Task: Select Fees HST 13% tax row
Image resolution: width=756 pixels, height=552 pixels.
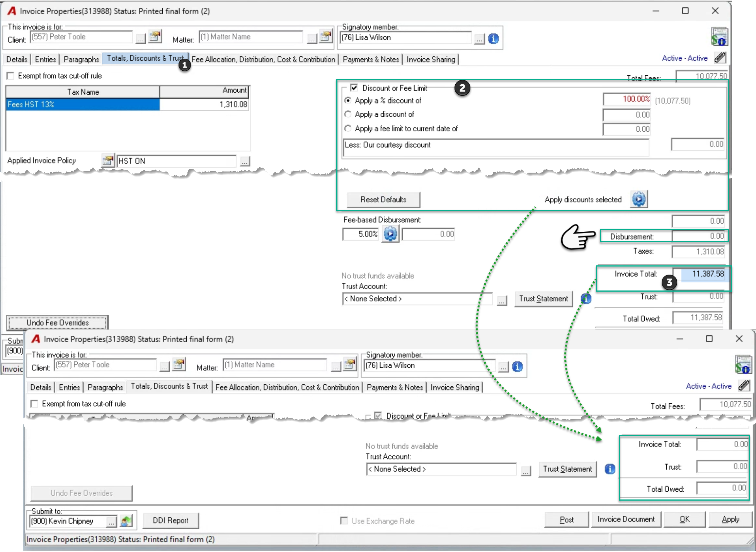Action: 127,104
